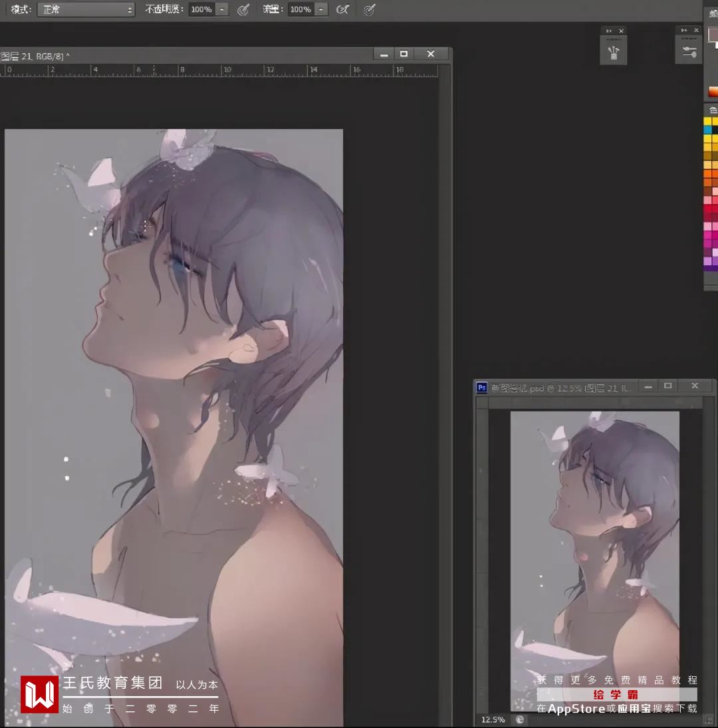Pick the bright orange swatch in Swatches panel
Image resolution: width=718 pixels, height=728 pixels.
point(708,174)
